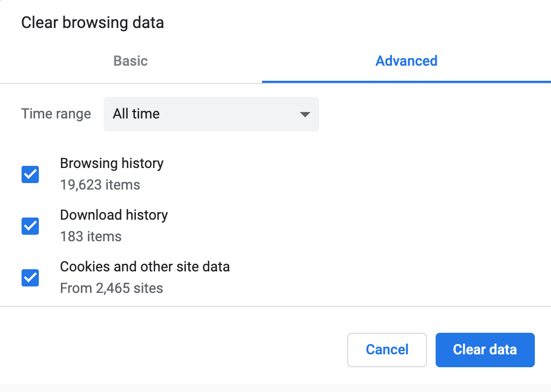Toggle the Browsing history checkmark icon

pyautogui.click(x=30, y=174)
